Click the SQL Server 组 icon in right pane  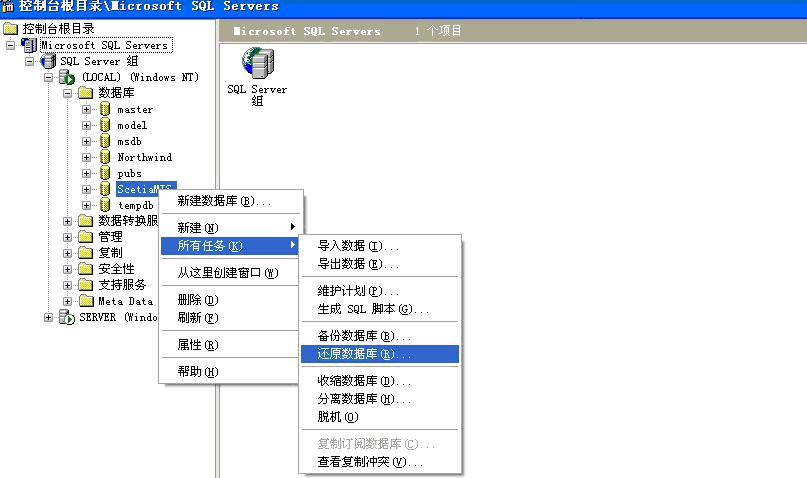257,65
